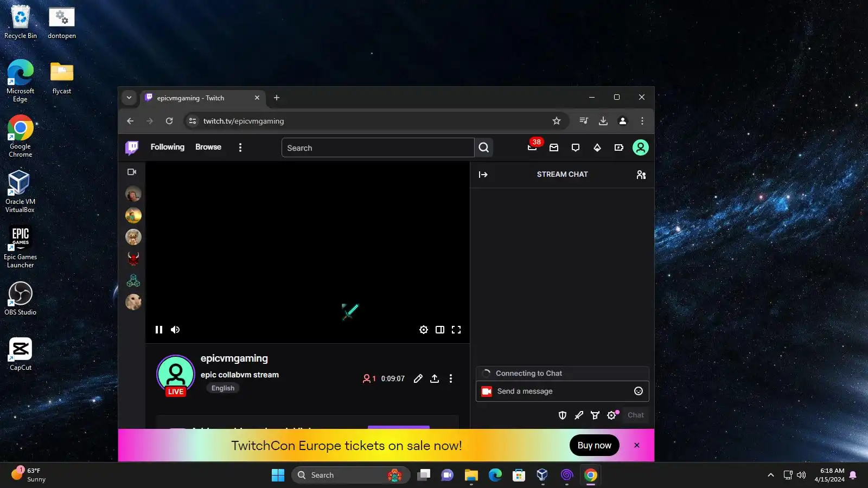The width and height of the screenshot is (868, 488).
Task: Open the first followed channel avatar
Action: 133,194
